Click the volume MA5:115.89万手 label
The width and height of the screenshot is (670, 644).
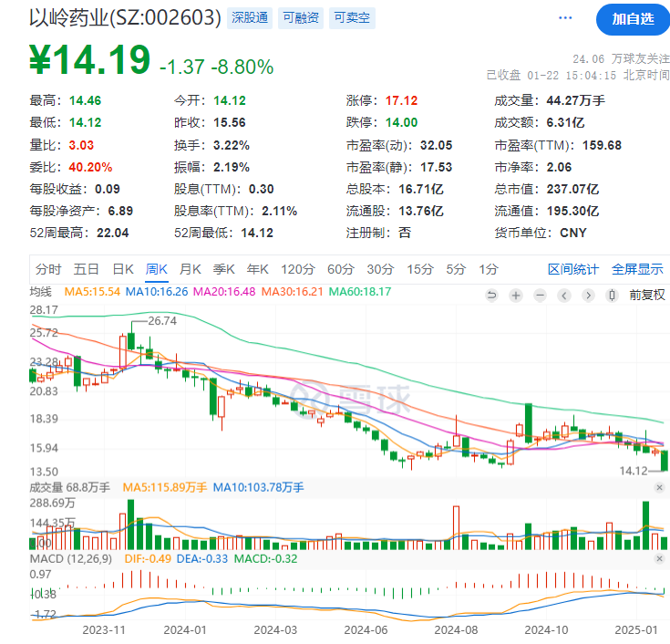coord(164,487)
